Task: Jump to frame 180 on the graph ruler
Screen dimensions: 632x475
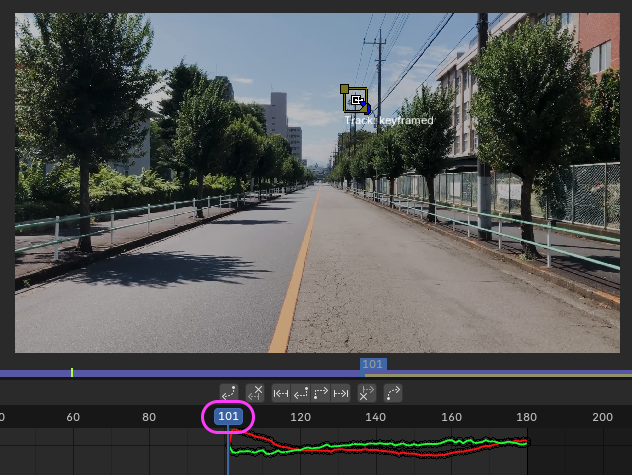Action: click(526, 417)
